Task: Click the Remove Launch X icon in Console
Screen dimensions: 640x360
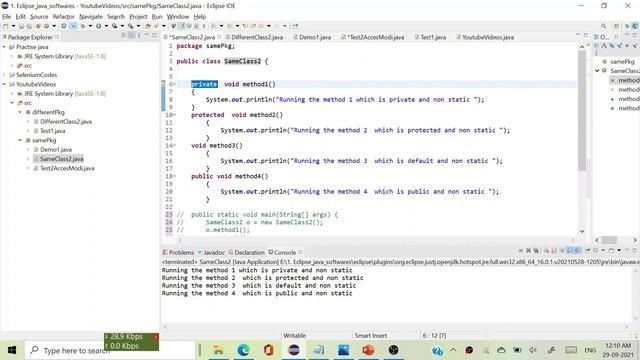Action: pos(529,251)
